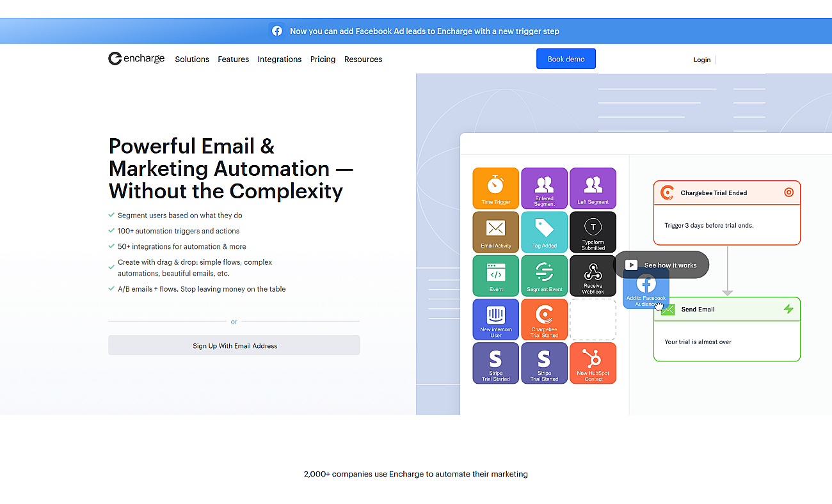832x504 pixels.
Task: Click '50+ integrations for automation & more'
Action: click(x=182, y=246)
